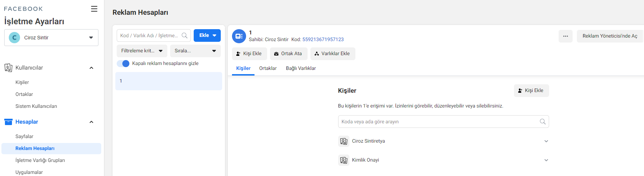This screenshot has width=644, height=176.
Task: Click the ad account icon in the header
Action: coord(239,36)
